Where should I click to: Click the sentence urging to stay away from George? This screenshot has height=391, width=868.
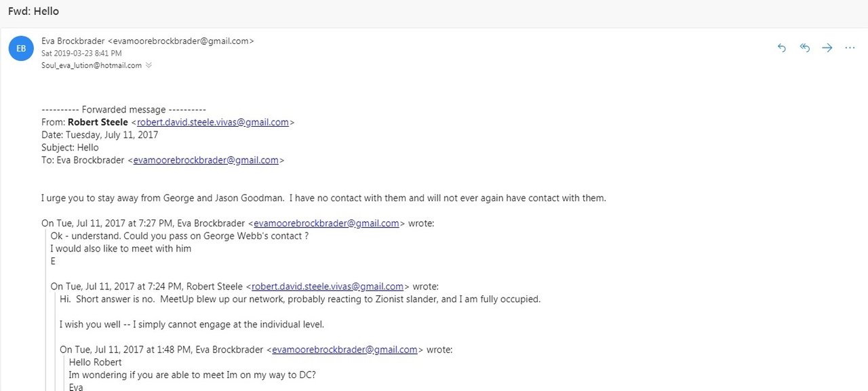[x=323, y=199]
